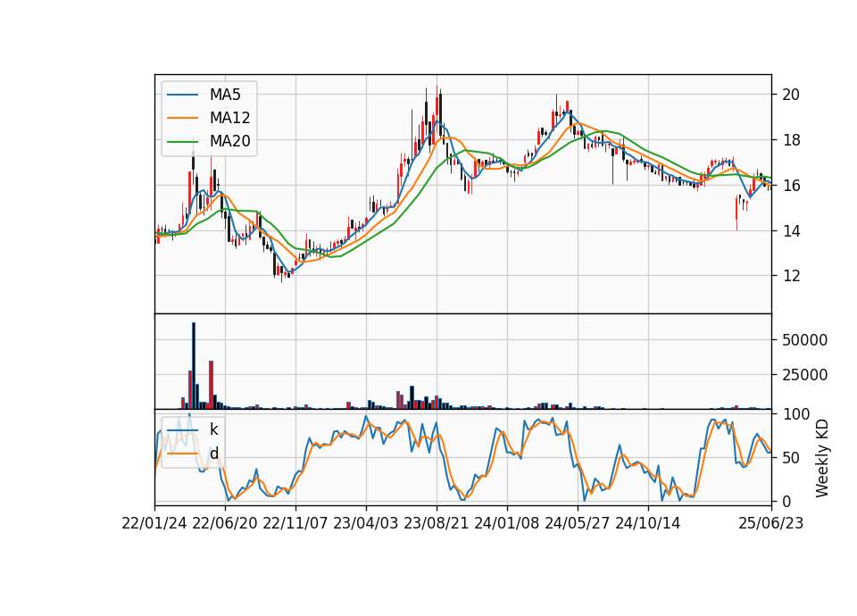Click the MA5 legend label
This screenshot has height=616, width=857.
click(x=225, y=95)
